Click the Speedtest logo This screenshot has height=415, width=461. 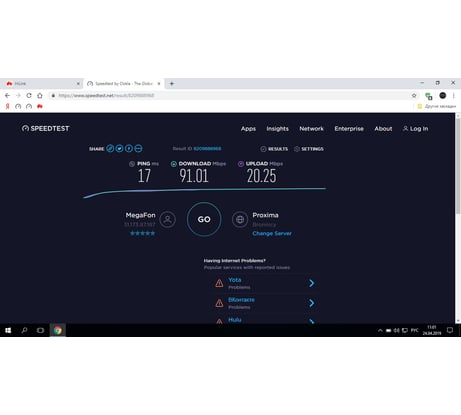46,128
